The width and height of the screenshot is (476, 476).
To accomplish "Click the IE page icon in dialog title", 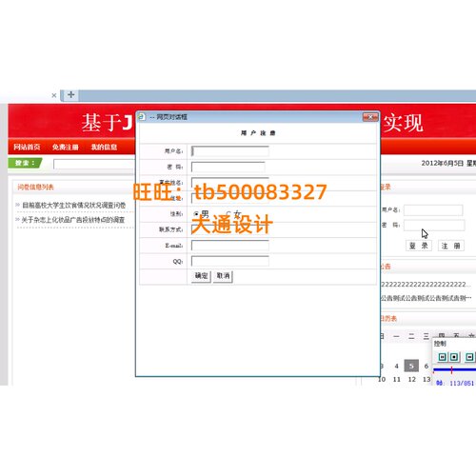I will tap(142, 117).
